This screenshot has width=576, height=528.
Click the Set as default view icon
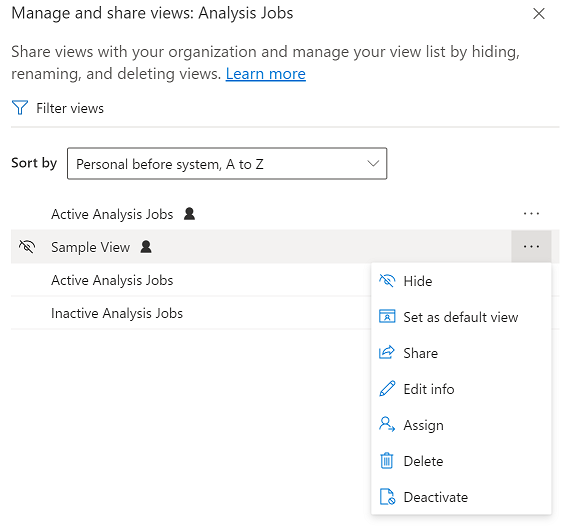pos(387,316)
